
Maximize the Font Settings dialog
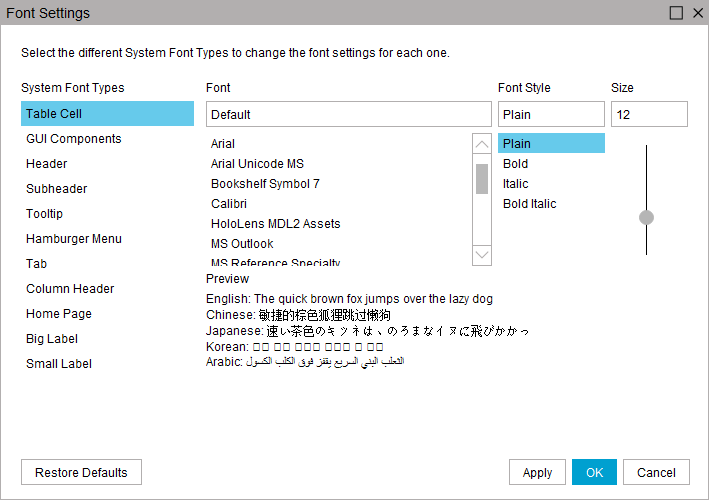click(676, 13)
